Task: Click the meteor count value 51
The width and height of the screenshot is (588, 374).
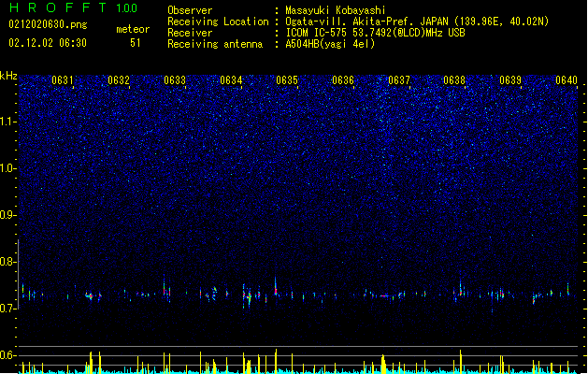Action: (136, 43)
